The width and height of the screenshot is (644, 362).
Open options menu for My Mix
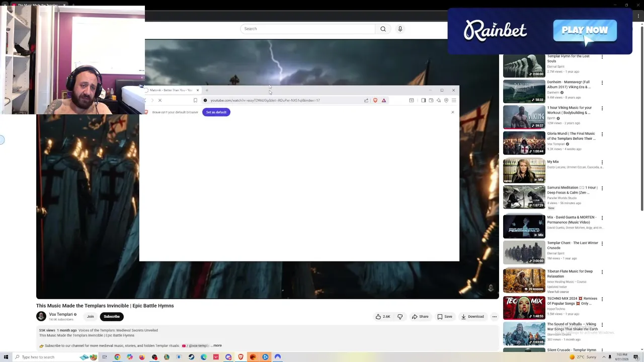[602, 162]
